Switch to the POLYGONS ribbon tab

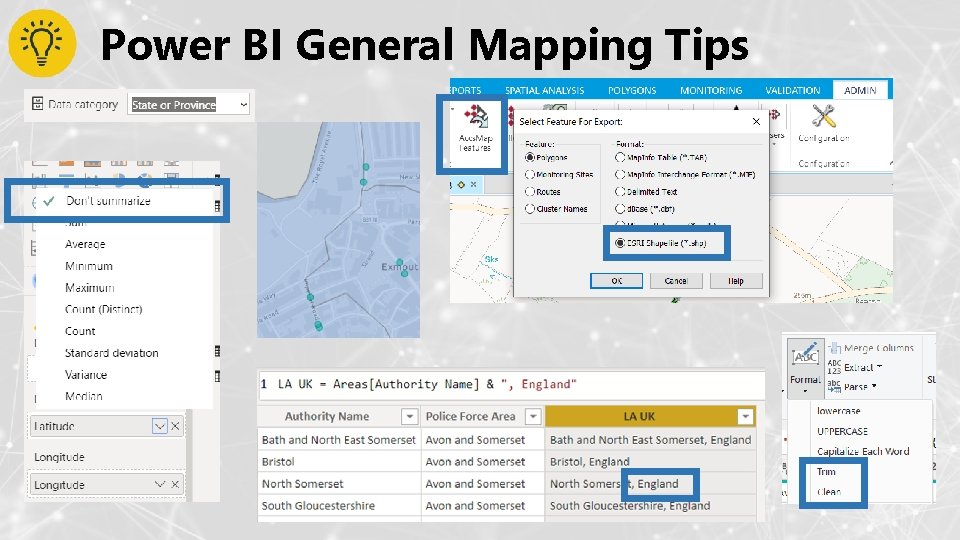632,90
